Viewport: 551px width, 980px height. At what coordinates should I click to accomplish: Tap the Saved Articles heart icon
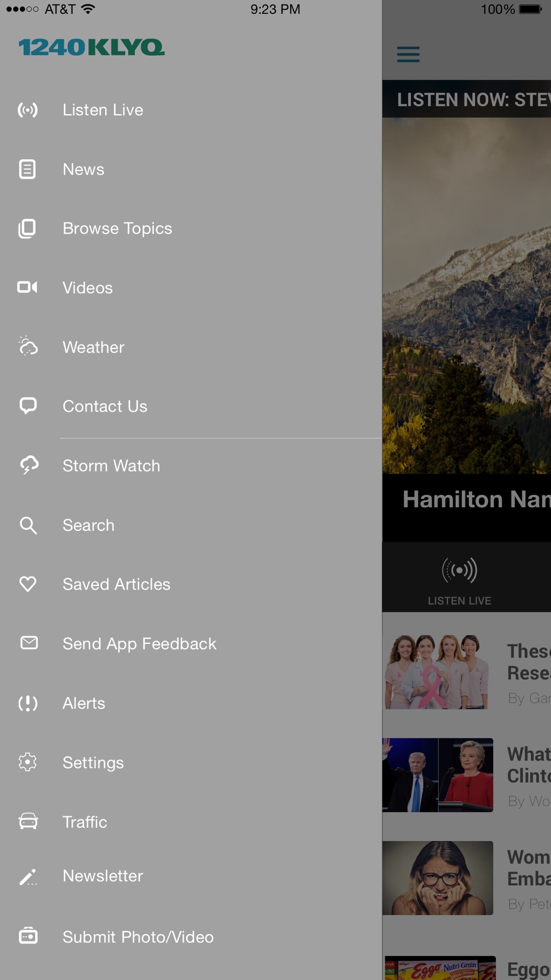(28, 584)
